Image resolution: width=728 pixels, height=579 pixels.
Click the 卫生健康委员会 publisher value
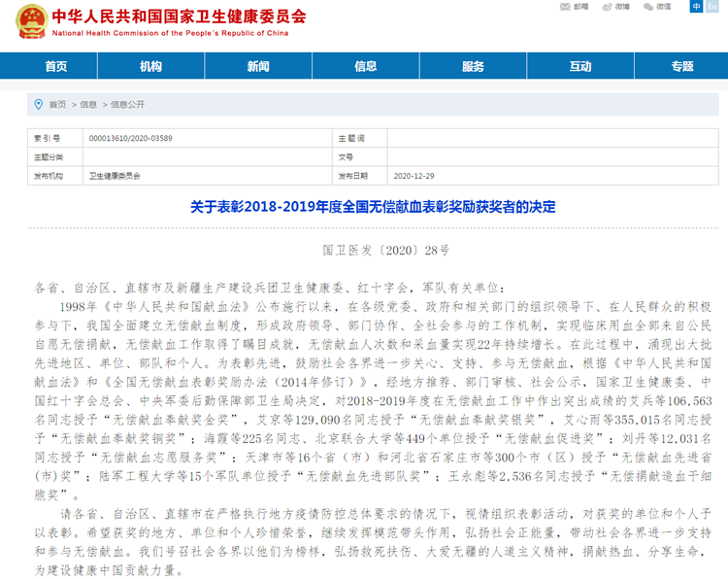click(x=115, y=176)
